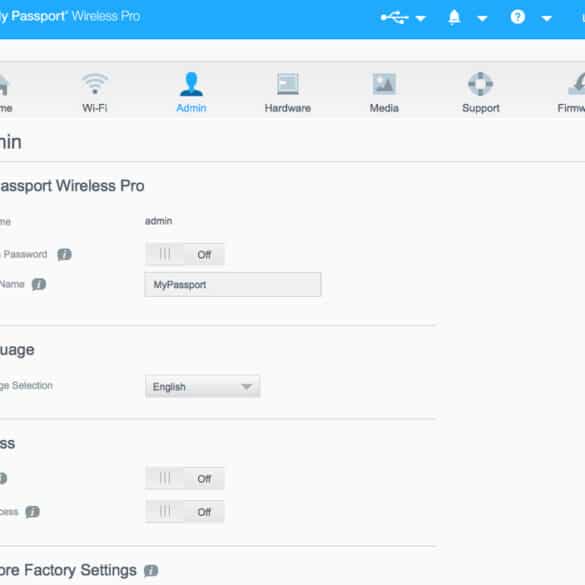Open the notifications bell icon

[454, 17]
